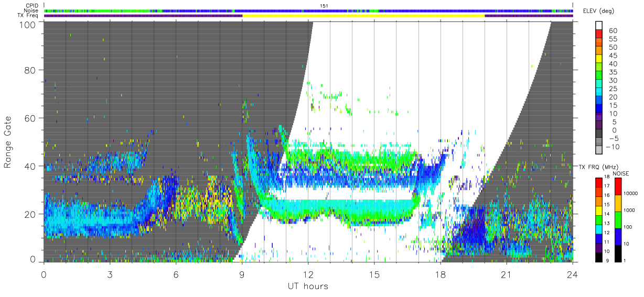
Task: Click ELEV legend value 35
Action: pos(613,72)
